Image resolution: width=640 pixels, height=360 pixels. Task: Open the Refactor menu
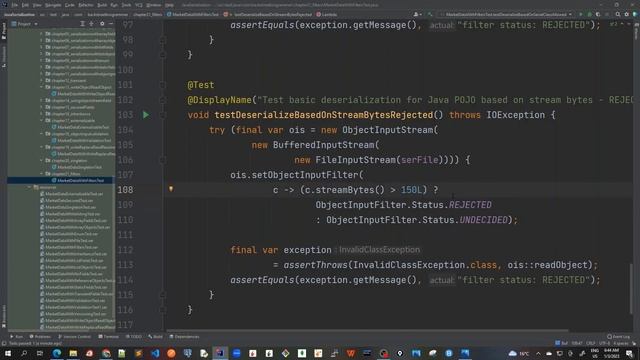[86, 5]
